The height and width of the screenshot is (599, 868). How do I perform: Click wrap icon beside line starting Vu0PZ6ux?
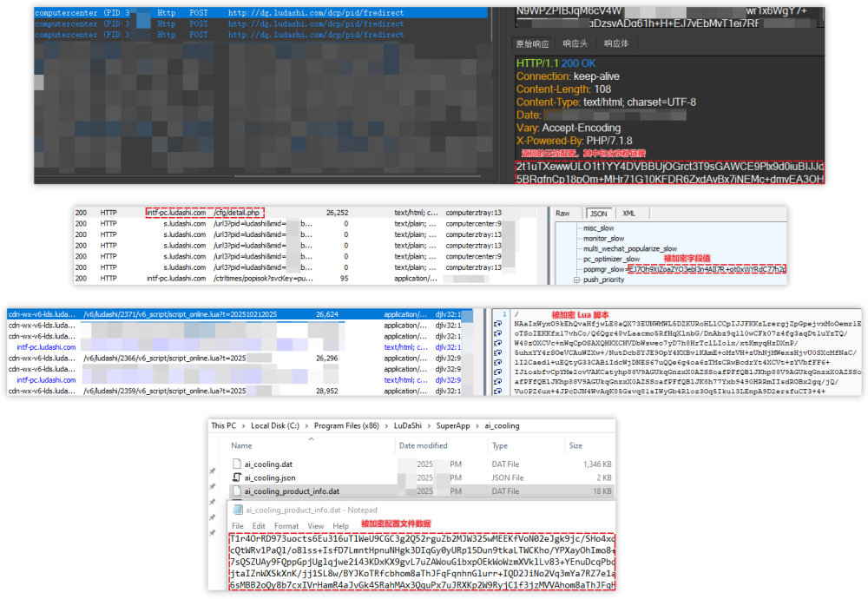pos(497,391)
